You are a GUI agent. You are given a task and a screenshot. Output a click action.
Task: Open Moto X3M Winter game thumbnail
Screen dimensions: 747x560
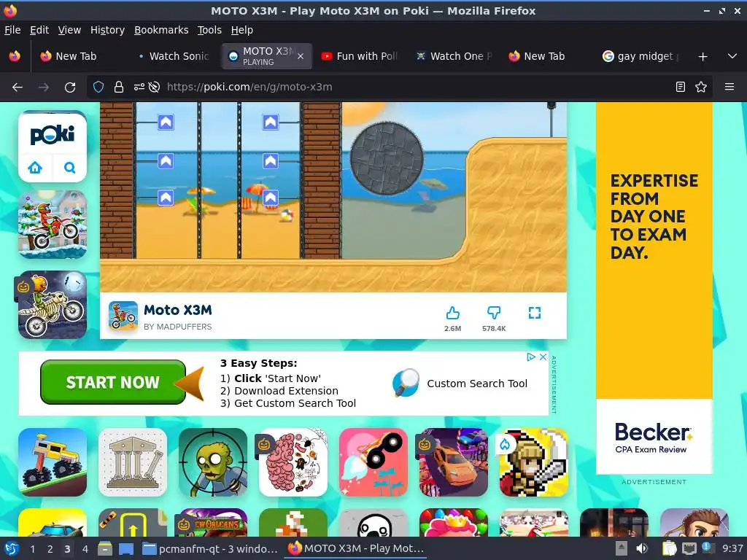click(53, 225)
